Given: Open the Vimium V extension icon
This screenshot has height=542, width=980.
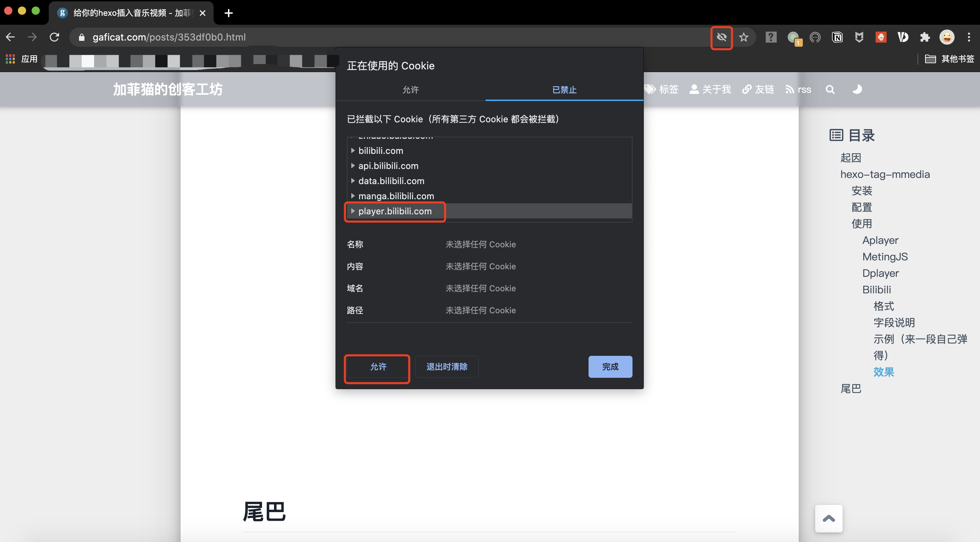Looking at the screenshot, I should tap(903, 37).
